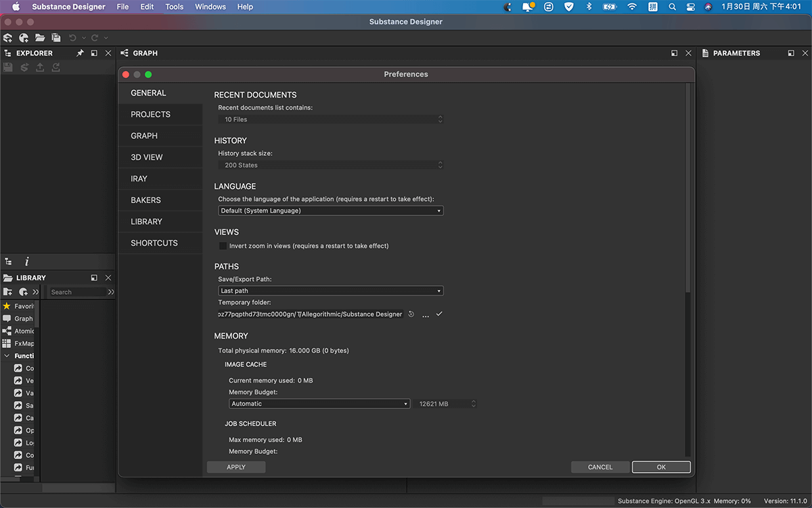Click the Explorer export upload icon

coord(40,67)
